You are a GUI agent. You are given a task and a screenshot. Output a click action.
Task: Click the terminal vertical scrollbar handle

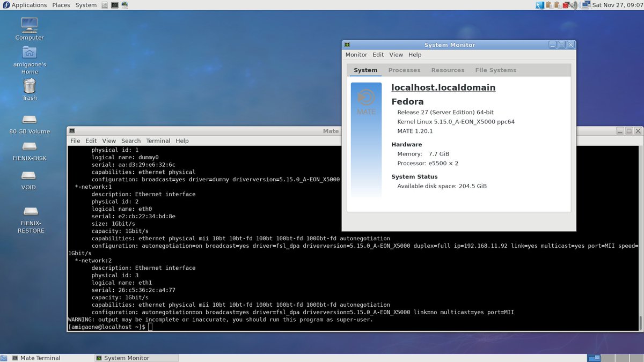tap(640, 322)
